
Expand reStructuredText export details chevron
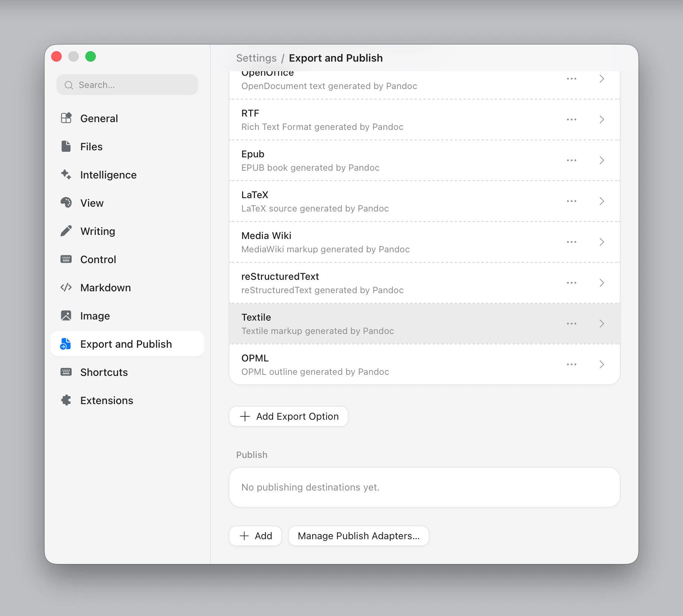(602, 283)
